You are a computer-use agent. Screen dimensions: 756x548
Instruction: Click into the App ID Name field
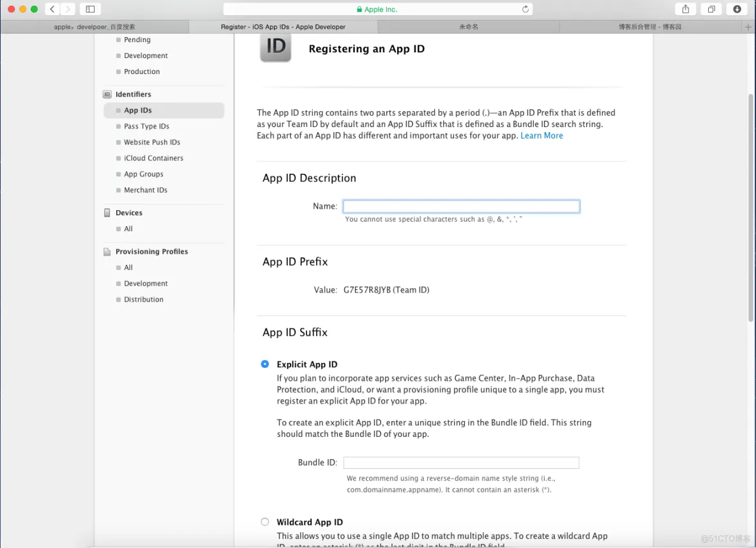[462, 206]
